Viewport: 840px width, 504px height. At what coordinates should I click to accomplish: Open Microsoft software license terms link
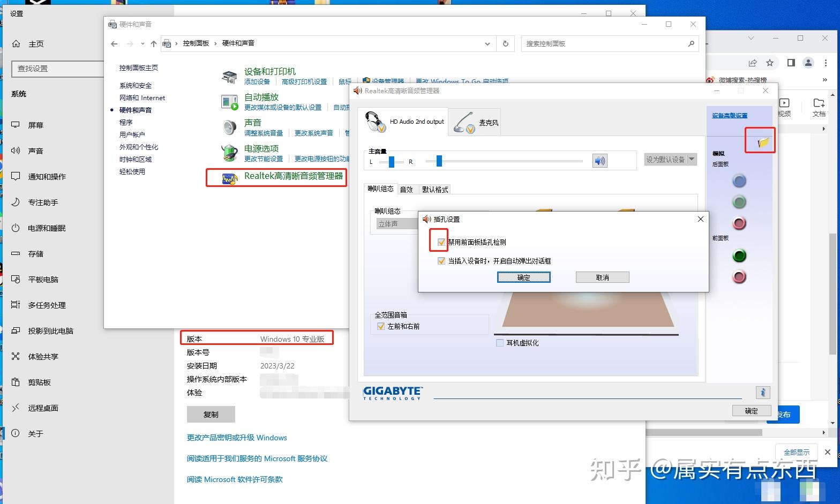click(235, 479)
